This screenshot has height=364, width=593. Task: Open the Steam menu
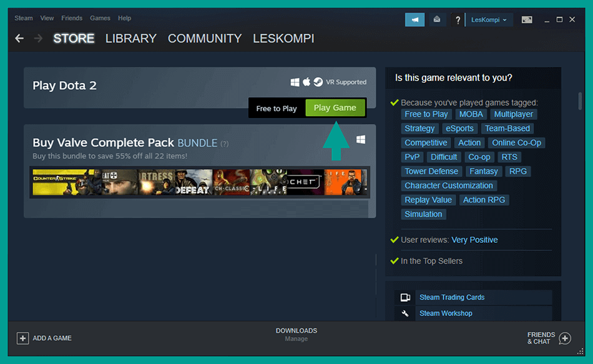point(24,18)
